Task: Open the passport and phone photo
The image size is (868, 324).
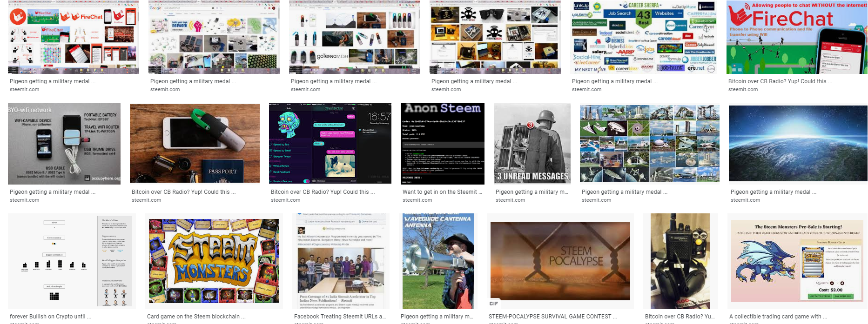Action: click(195, 144)
